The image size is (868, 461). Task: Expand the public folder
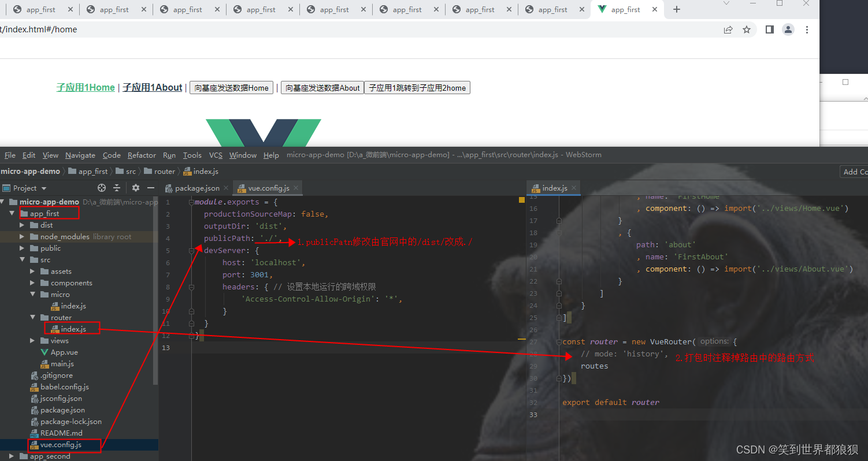click(x=23, y=248)
